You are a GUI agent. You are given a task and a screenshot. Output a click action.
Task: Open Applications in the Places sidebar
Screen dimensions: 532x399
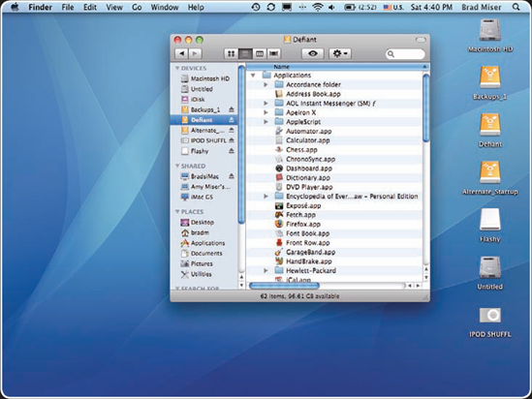click(203, 243)
